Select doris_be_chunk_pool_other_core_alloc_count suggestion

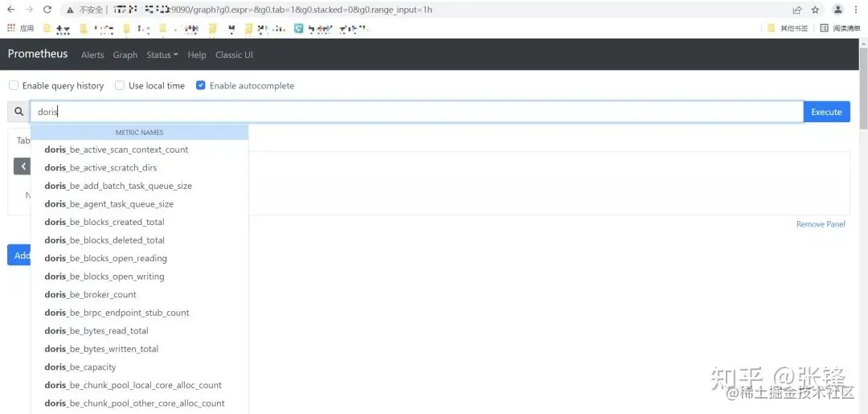tap(140, 403)
